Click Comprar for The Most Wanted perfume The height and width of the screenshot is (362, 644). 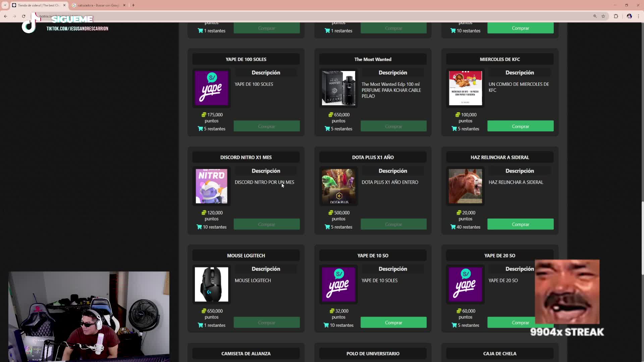(x=393, y=126)
